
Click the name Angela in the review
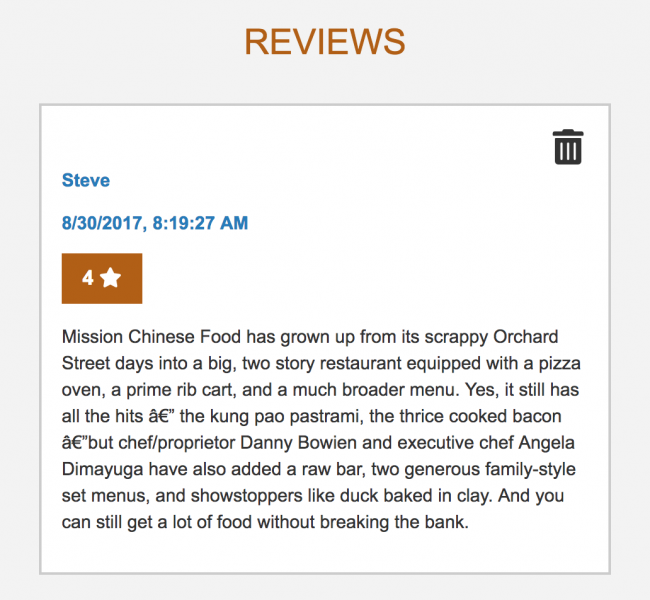(546, 443)
